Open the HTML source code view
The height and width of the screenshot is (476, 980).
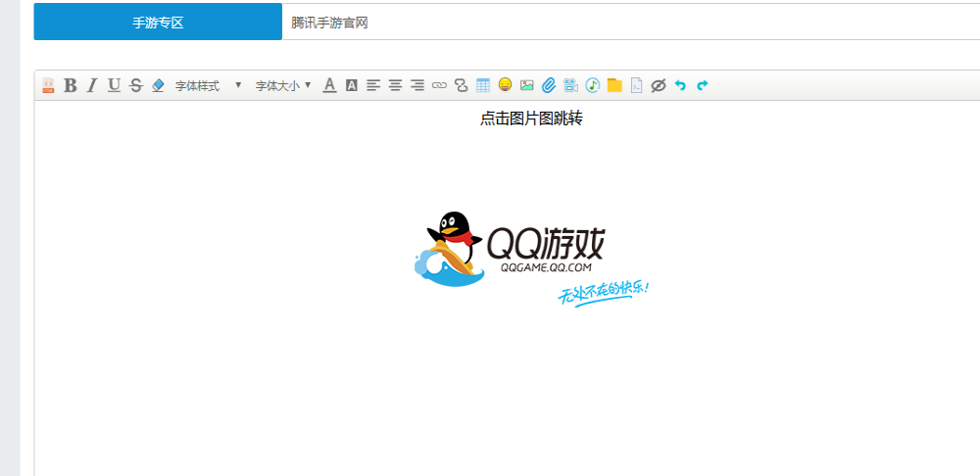tap(48, 85)
